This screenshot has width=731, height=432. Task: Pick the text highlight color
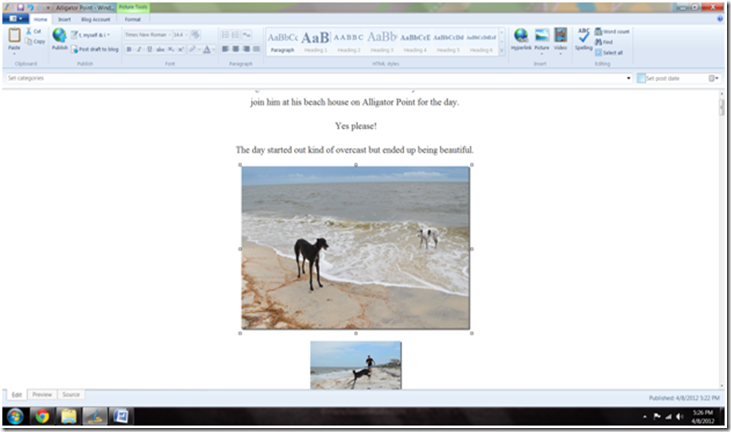[x=193, y=49]
